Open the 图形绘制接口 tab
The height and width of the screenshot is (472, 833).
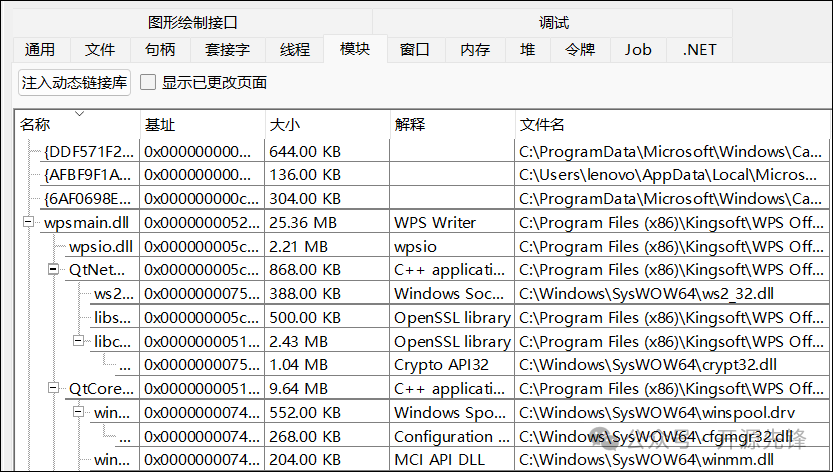tap(193, 22)
